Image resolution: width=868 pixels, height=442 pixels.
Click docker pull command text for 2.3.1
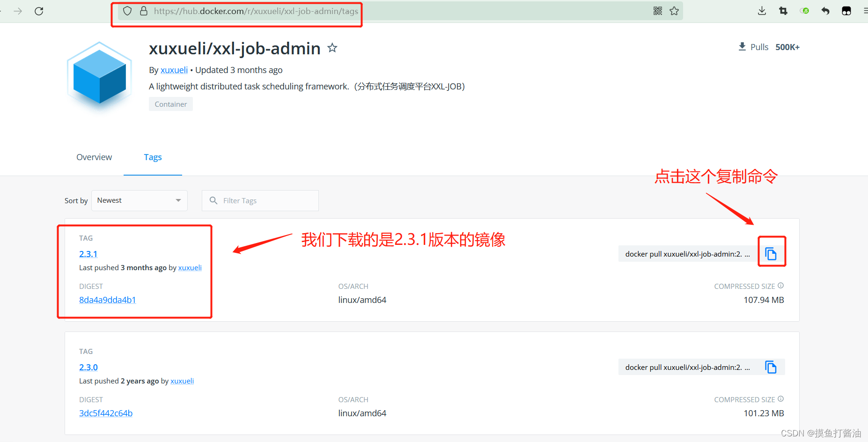687,254
